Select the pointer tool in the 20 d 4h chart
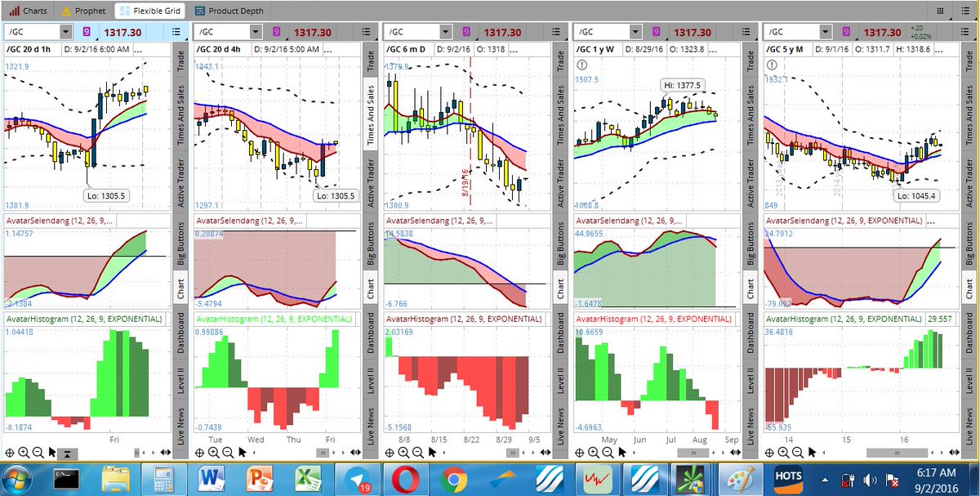Viewport: 980px width, 496px height. pos(241,452)
